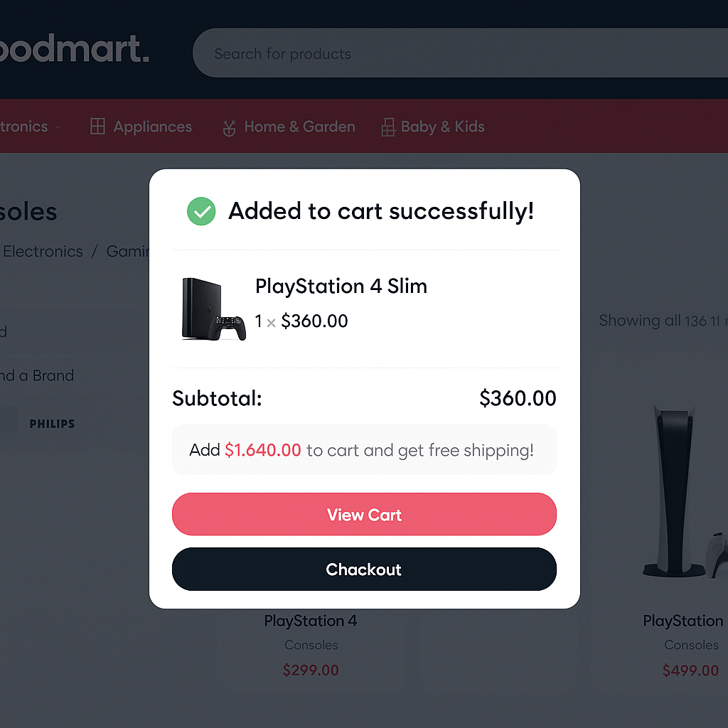Proceed with the dark Chackout button

[x=364, y=569]
